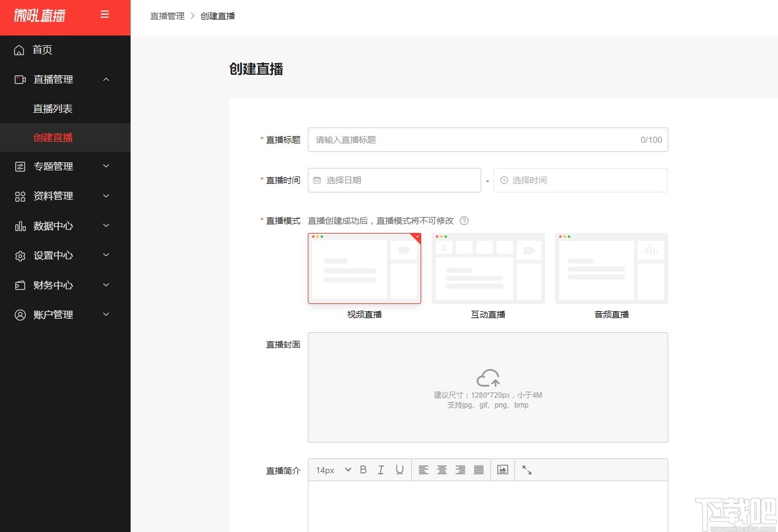Click 直播管理 breadcrumb link
778x532 pixels.
click(x=167, y=16)
